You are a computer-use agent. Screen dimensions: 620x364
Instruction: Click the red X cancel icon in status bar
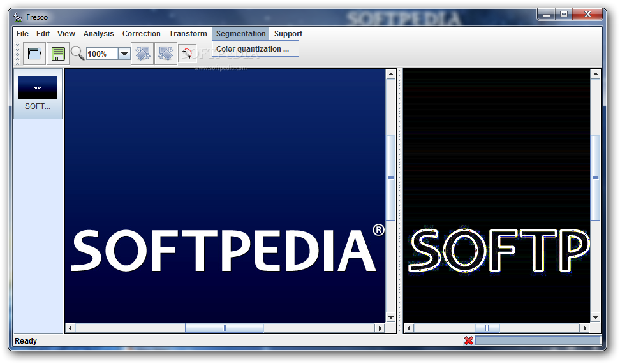coord(469,340)
